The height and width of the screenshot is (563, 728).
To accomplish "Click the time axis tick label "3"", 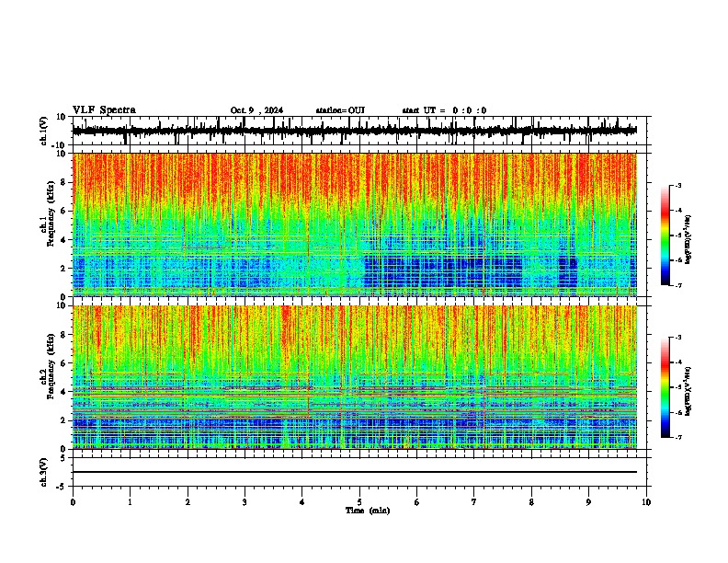I will coord(245,502).
